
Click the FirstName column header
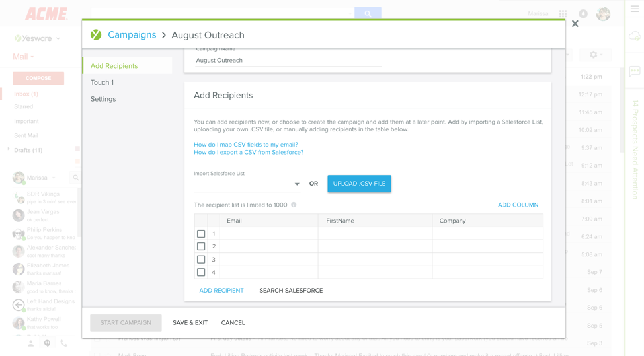[375, 221]
